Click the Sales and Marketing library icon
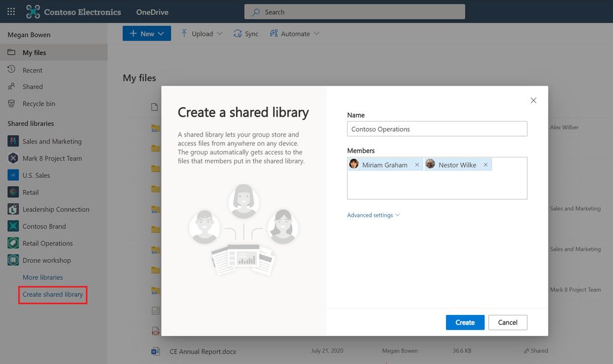Image resolution: width=613 pixels, height=364 pixels. coord(13,141)
